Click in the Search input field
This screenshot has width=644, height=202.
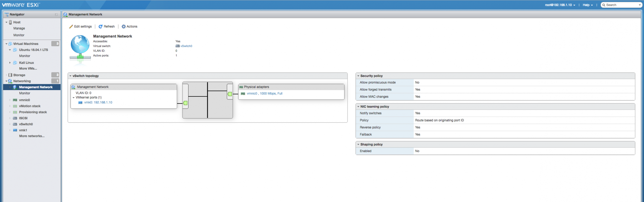click(621, 5)
